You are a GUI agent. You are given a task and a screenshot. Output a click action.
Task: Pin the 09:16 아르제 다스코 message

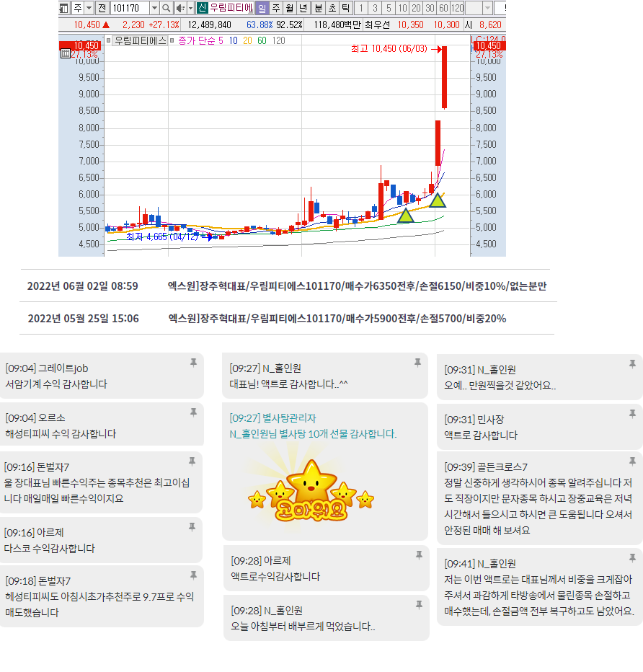coord(192,527)
